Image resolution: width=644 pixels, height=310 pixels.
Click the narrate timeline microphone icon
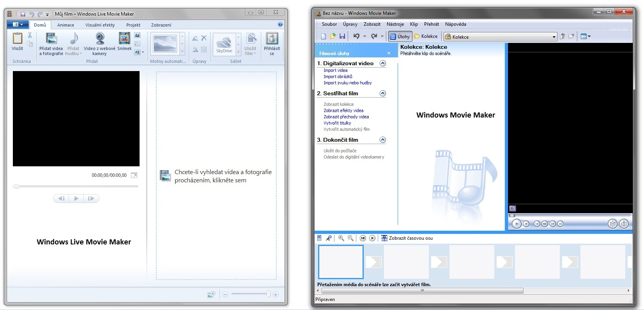[329, 238]
